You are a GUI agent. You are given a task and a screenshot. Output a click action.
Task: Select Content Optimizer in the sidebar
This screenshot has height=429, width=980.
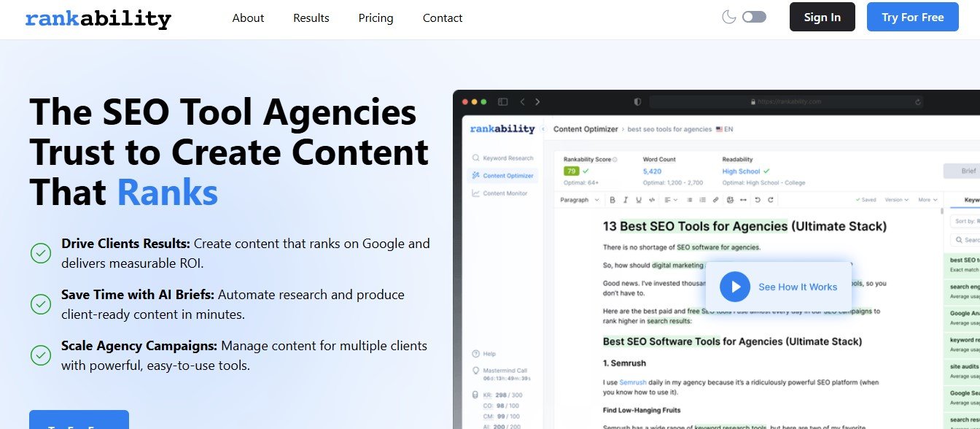point(502,176)
